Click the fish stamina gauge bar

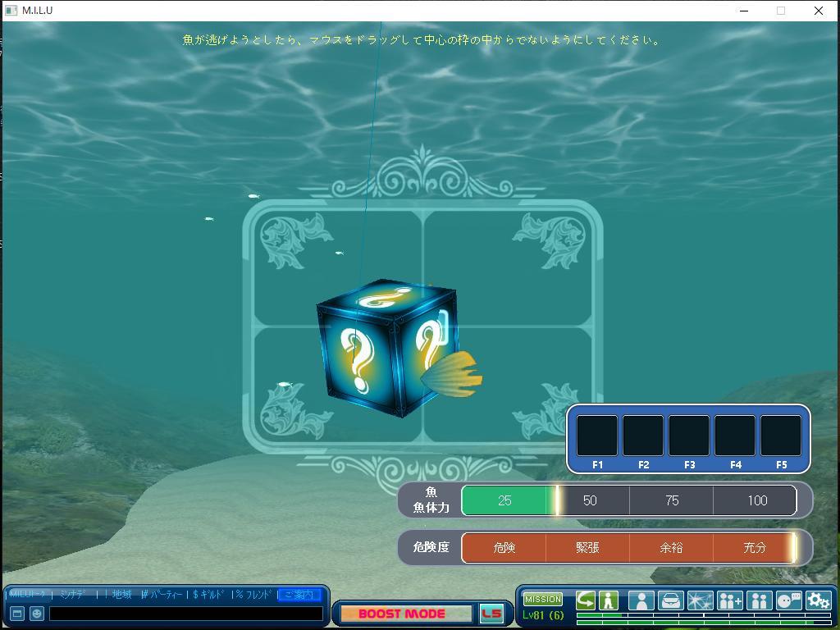point(629,500)
